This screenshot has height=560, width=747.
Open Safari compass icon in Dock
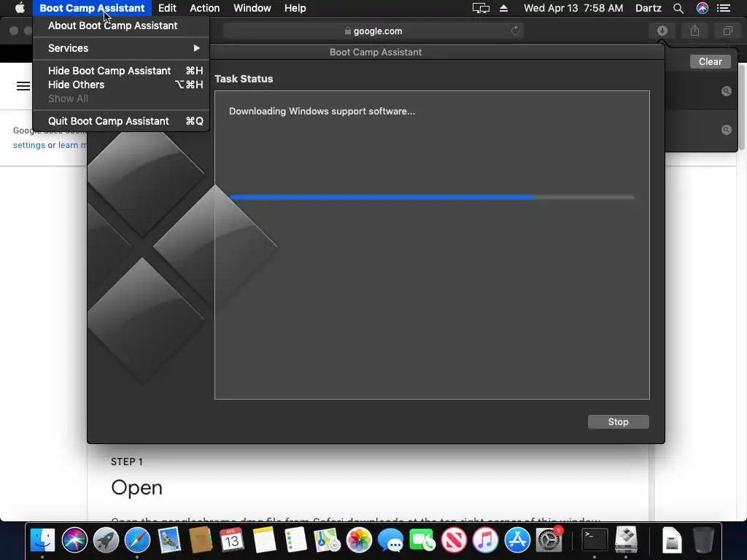tap(137, 540)
